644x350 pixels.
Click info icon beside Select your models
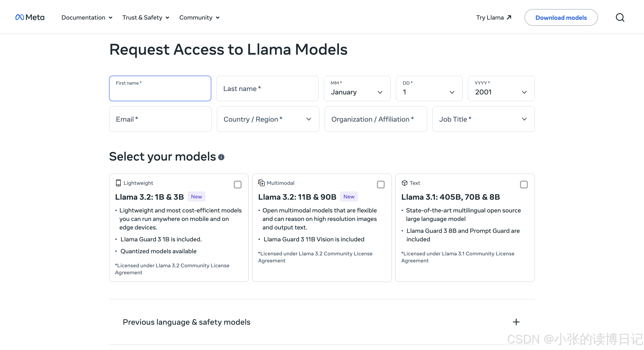click(221, 157)
